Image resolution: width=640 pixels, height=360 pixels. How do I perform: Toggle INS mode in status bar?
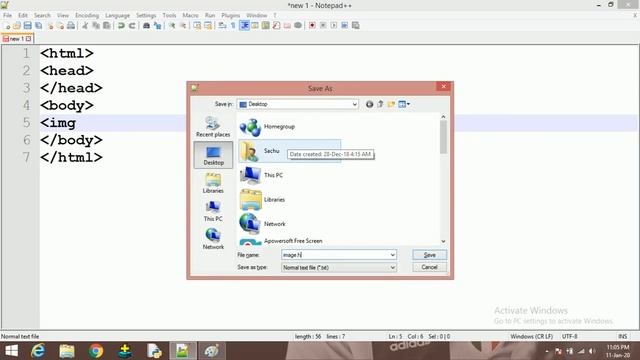coord(622,336)
